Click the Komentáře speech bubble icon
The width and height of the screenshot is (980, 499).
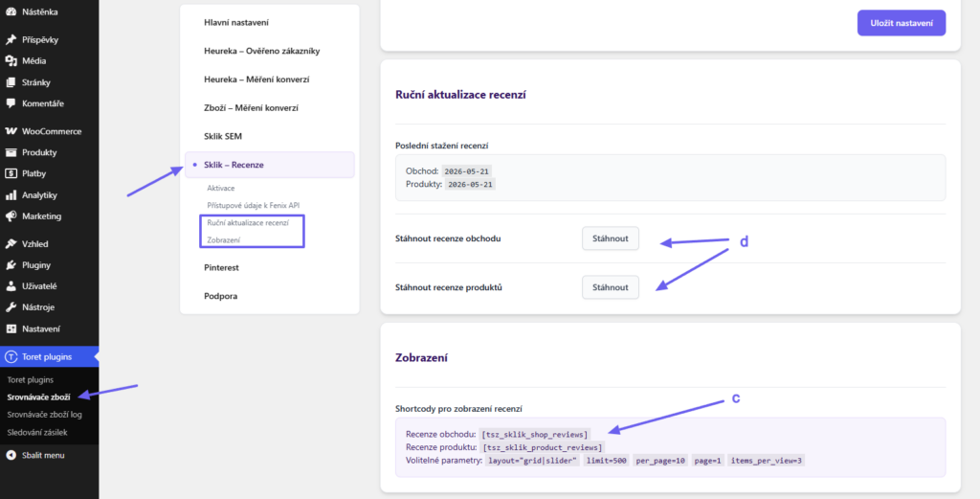11,103
